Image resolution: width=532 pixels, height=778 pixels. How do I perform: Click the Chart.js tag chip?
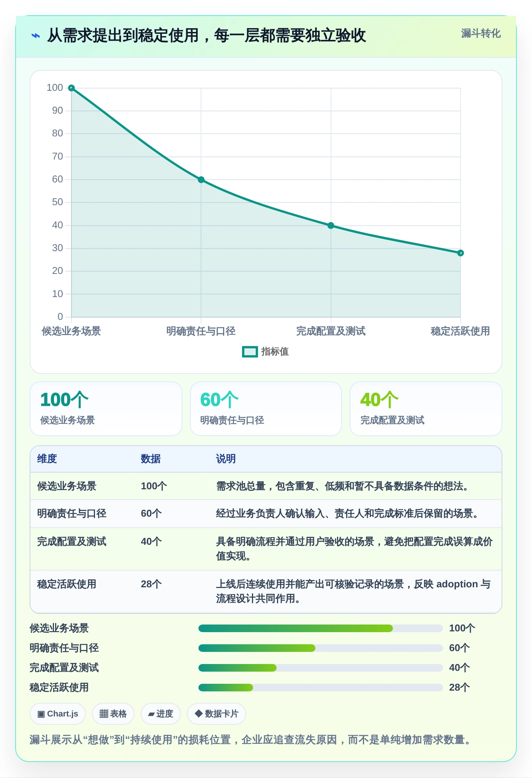(x=58, y=714)
